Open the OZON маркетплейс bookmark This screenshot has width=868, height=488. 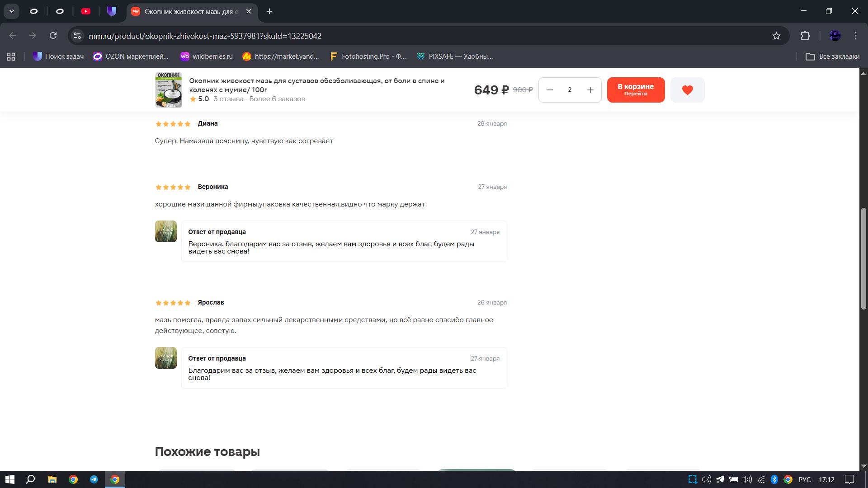click(131, 56)
